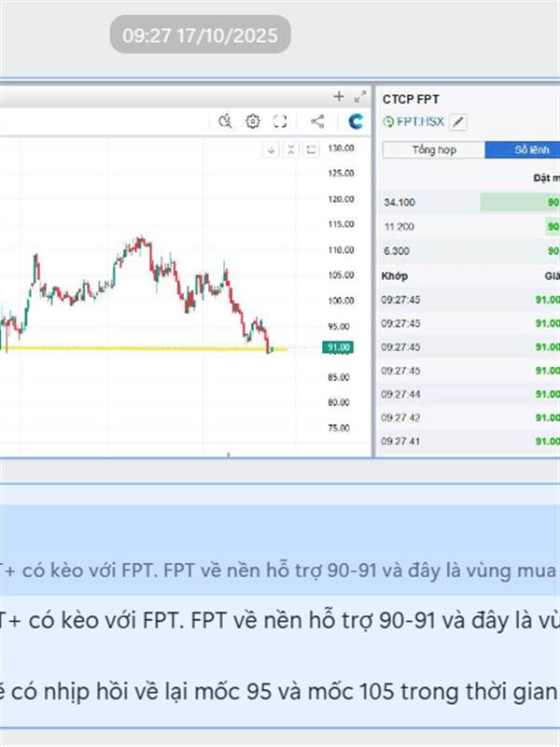Click the grey quoted reply preview text
Viewport: 560px width, 747px height.
[280, 570]
